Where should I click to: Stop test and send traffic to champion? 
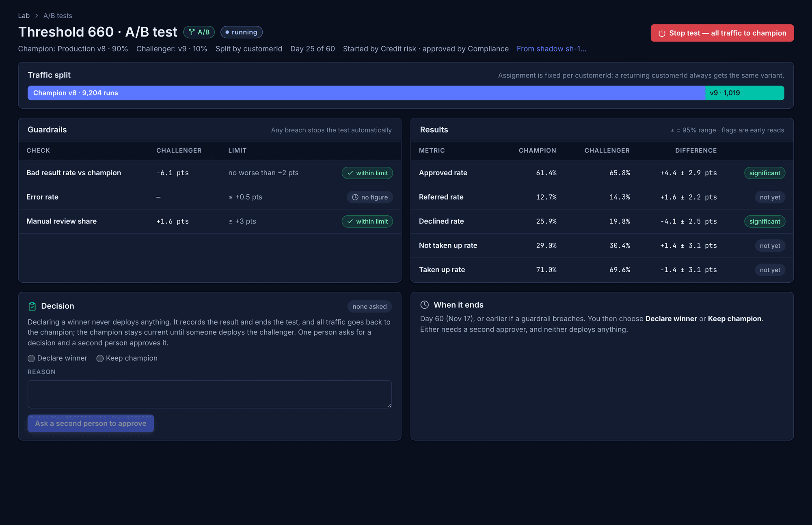coord(722,33)
